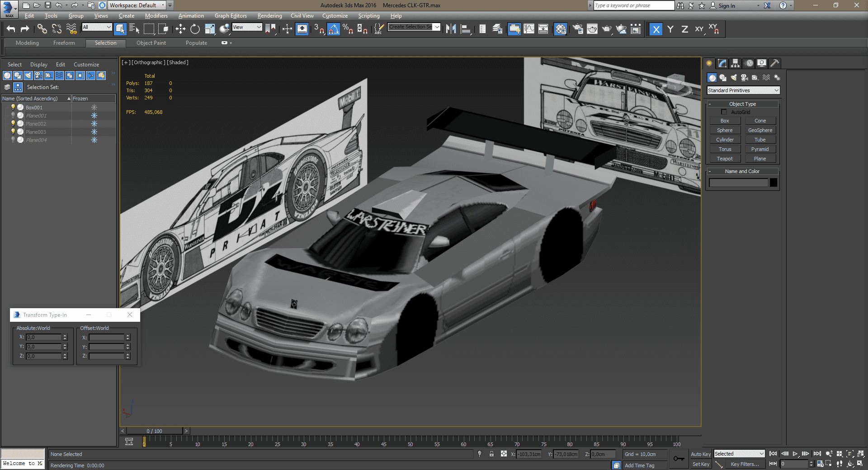
Task: Expand the Sign In account dropdown arrow
Action: click(x=758, y=5)
